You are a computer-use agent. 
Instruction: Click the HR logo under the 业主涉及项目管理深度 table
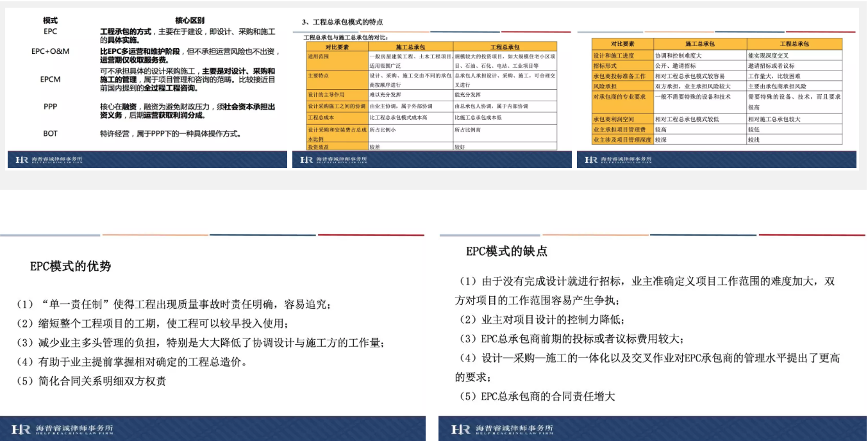pos(590,160)
